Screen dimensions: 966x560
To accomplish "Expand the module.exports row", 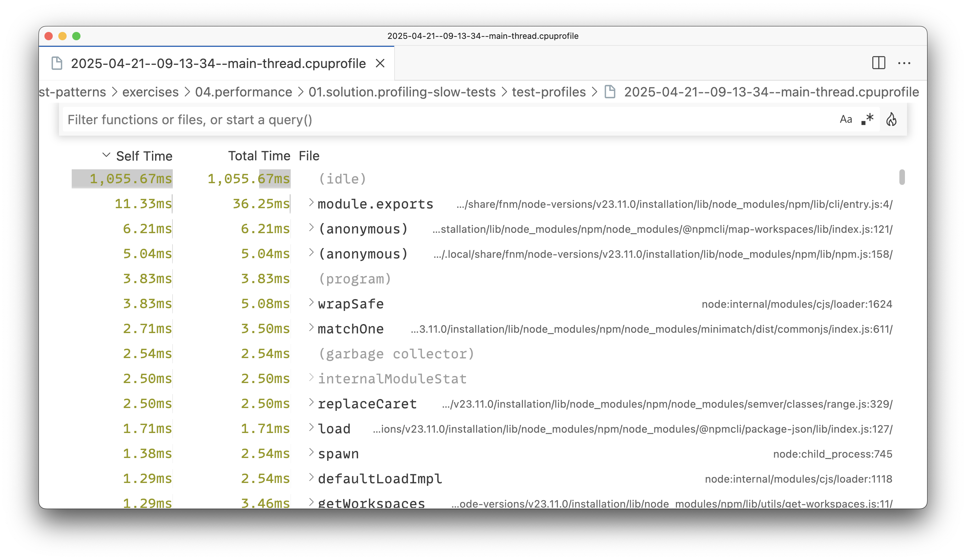I will tap(311, 203).
